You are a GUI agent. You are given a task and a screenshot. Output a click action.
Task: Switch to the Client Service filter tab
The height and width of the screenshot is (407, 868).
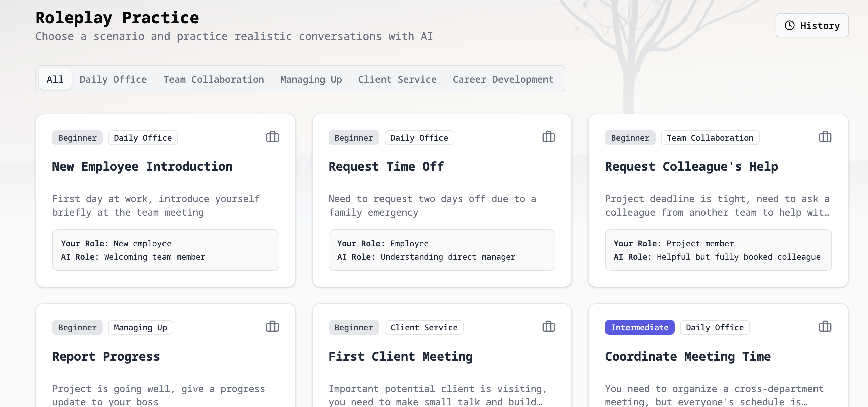coord(397,79)
